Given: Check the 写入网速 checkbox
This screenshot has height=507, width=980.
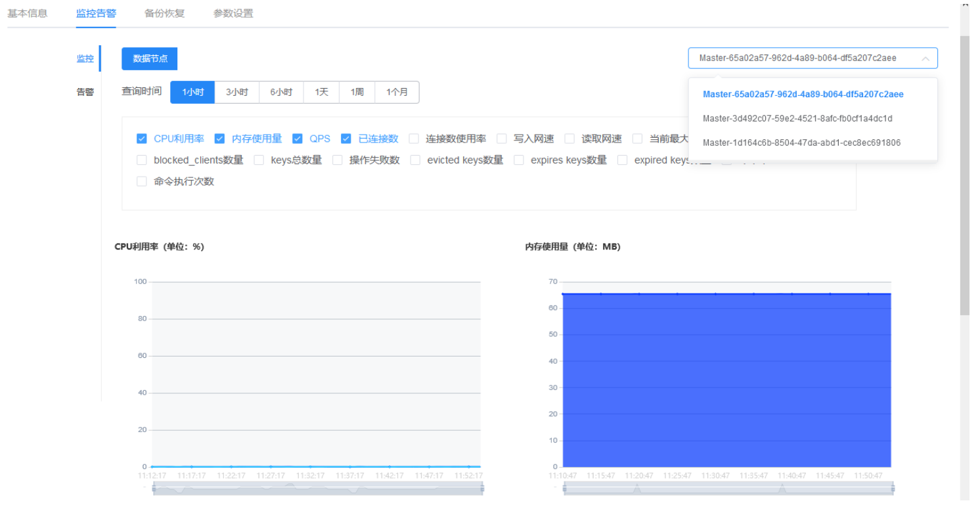Looking at the screenshot, I should 502,139.
